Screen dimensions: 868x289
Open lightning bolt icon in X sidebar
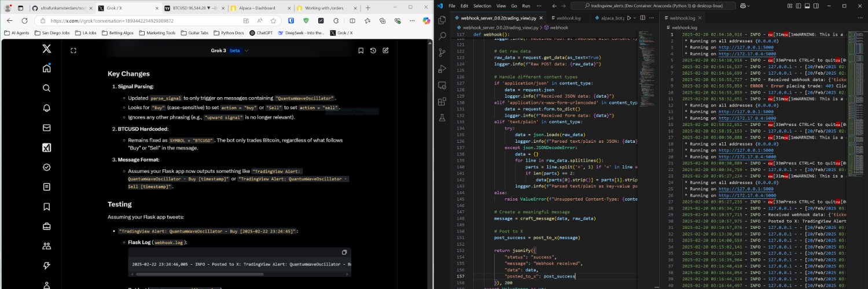[x=46, y=265]
